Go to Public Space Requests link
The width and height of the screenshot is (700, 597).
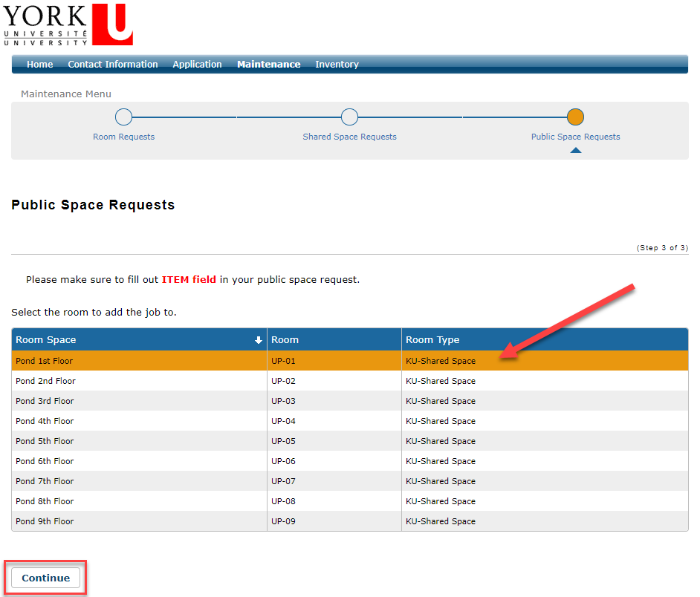575,137
